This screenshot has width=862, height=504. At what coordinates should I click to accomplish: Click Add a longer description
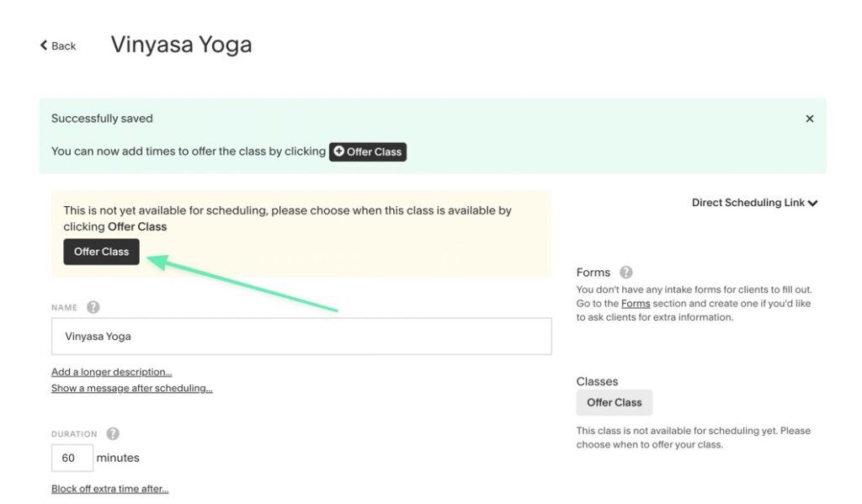(x=110, y=371)
